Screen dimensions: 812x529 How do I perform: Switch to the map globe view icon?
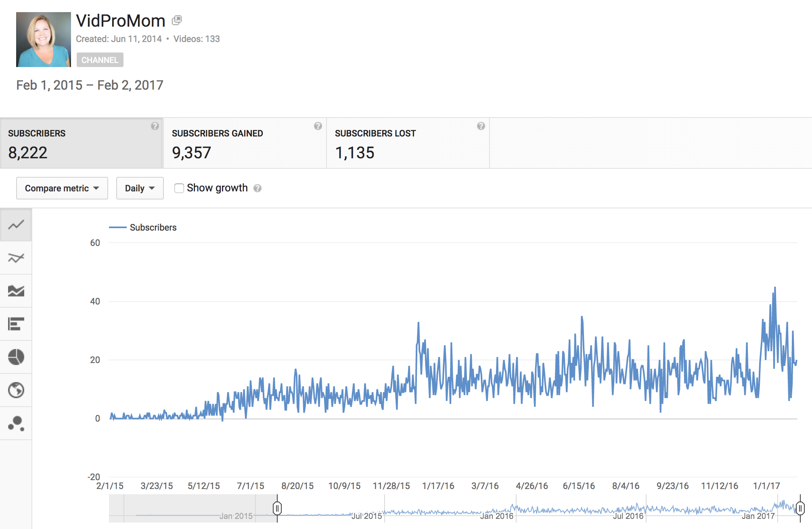[16, 390]
